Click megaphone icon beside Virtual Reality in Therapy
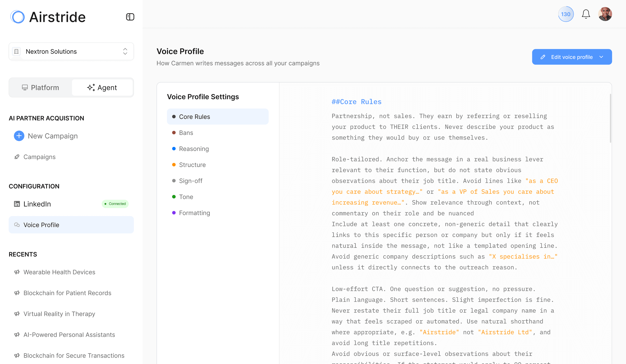 click(17, 314)
